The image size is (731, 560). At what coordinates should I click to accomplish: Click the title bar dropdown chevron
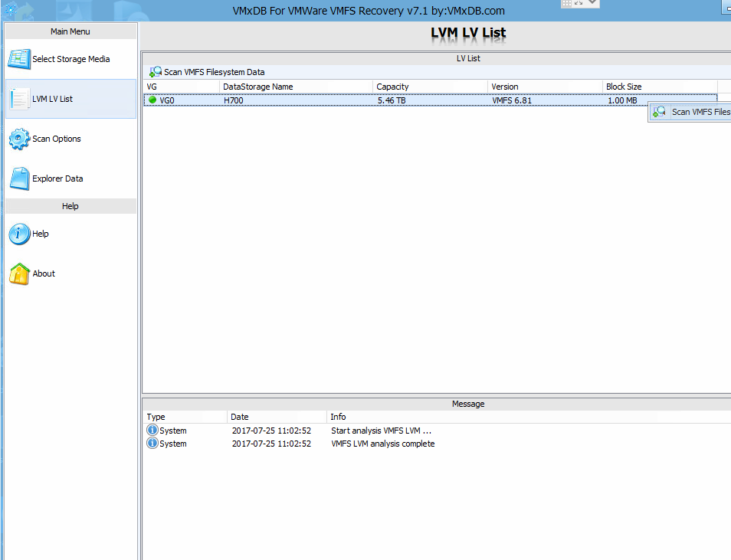point(592,2)
